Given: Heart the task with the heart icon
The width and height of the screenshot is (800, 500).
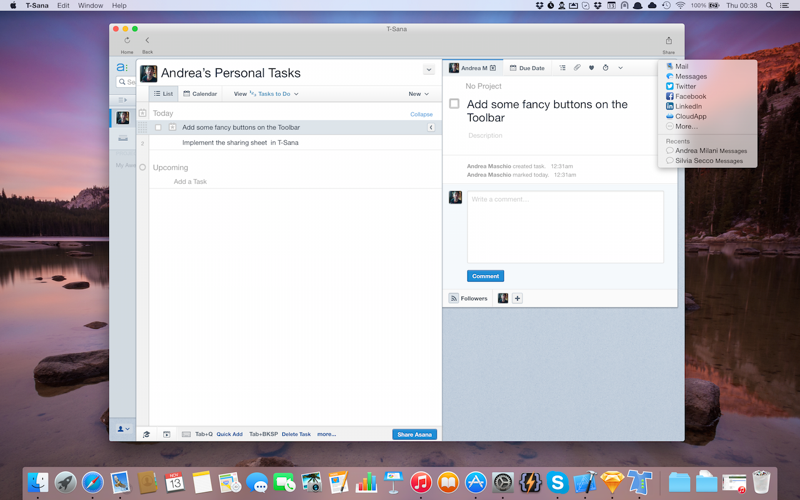Looking at the screenshot, I should point(591,68).
